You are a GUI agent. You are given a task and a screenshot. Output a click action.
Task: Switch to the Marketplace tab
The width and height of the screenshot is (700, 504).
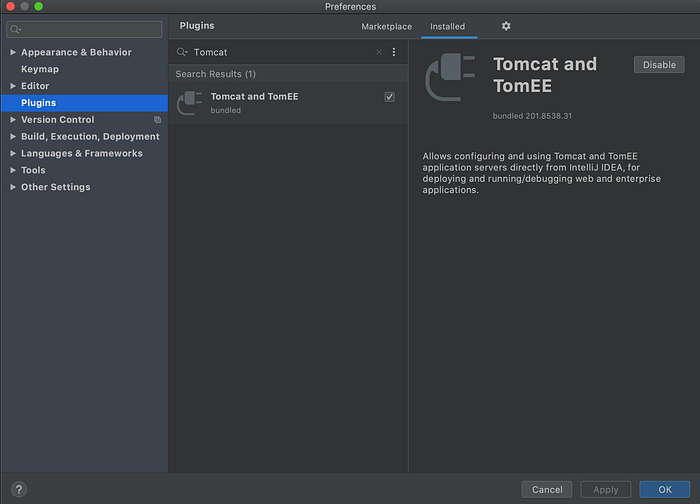pyautogui.click(x=387, y=26)
